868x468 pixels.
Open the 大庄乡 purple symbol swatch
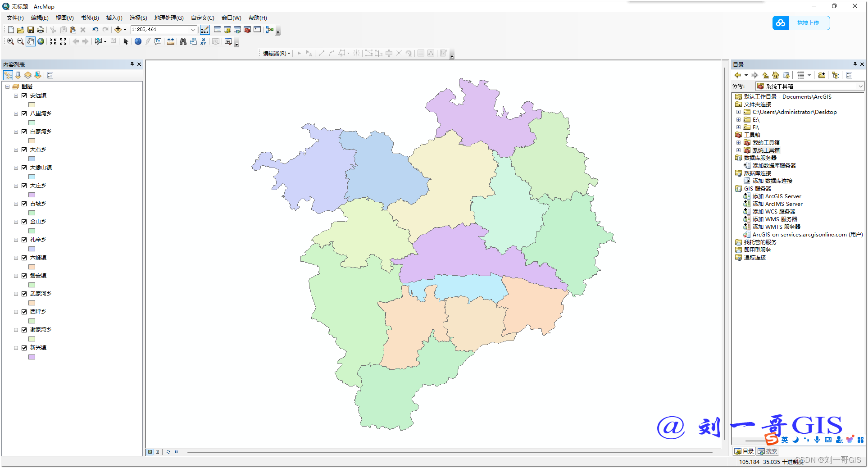tap(32, 195)
